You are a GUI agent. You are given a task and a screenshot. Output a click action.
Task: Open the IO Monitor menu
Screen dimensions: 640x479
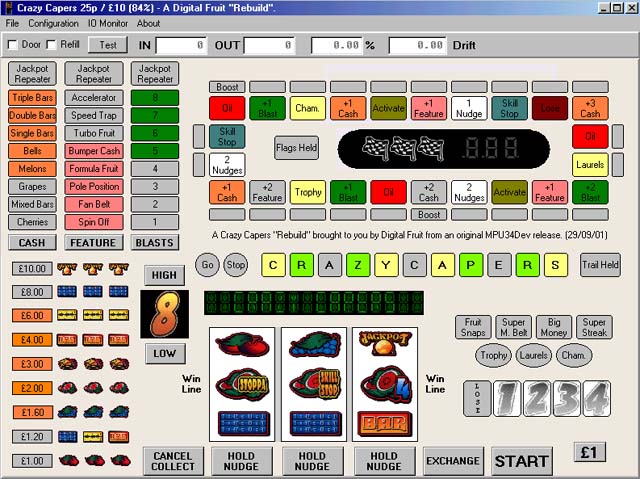(108, 24)
